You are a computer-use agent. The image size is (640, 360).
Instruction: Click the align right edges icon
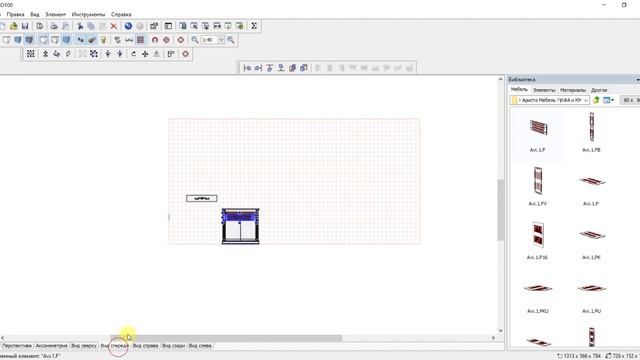(258, 68)
